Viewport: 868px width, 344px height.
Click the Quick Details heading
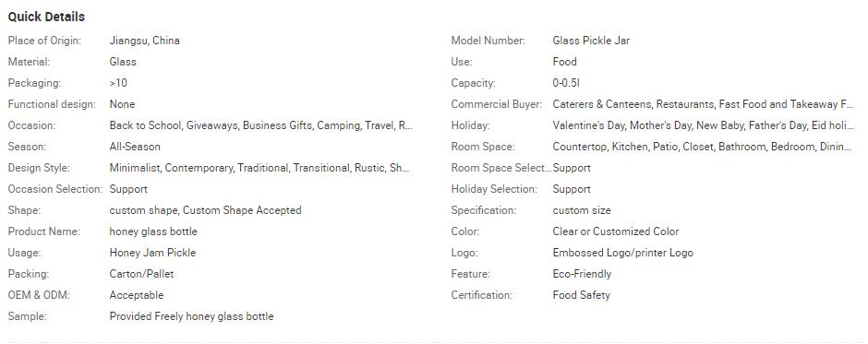[46, 17]
